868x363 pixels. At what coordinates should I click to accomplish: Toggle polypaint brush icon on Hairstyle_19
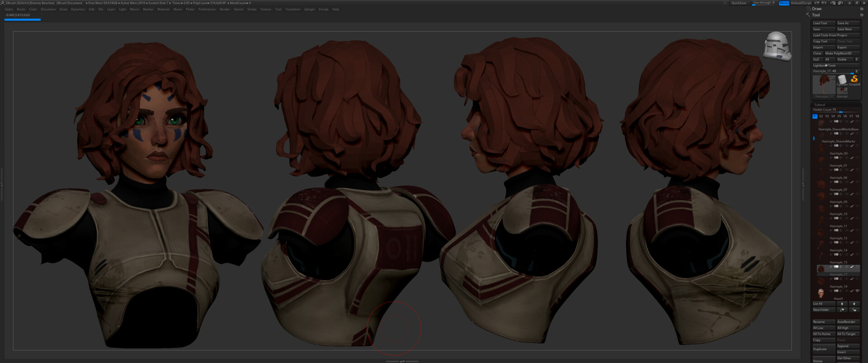tap(852, 279)
